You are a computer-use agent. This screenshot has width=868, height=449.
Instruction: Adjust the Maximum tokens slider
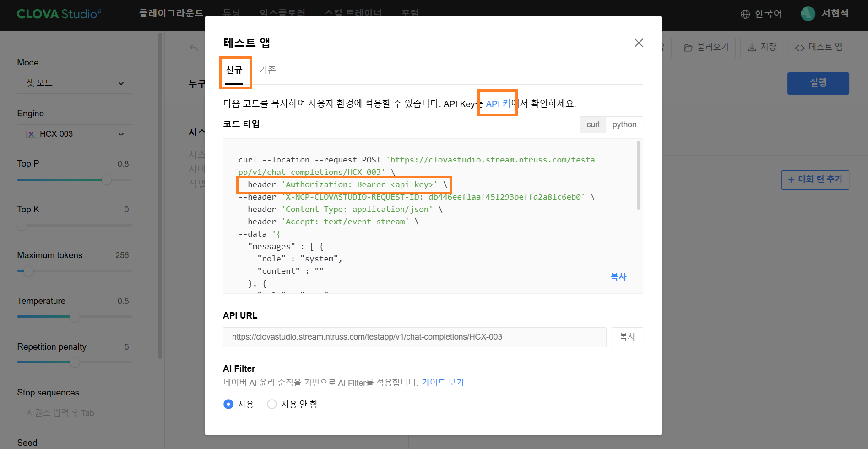(x=28, y=271)
